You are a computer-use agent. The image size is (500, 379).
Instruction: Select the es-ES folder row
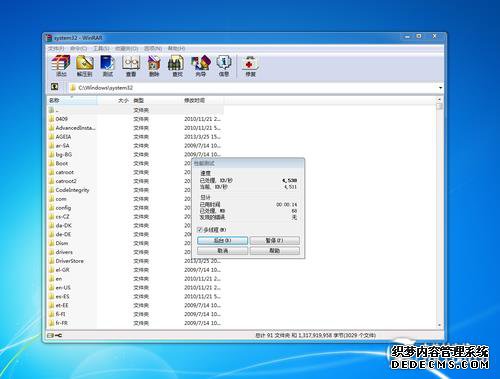(x=135, y=296)
